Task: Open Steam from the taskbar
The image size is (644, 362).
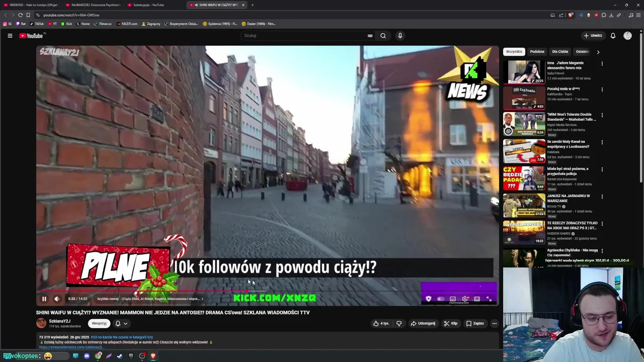Action: (x=120, y=356)
